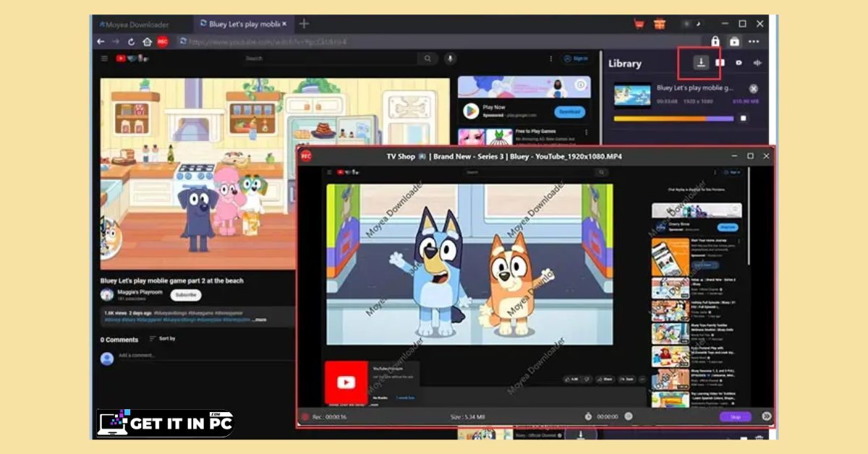Stop the download with the square button
The width and height of the screenshot is (868, 454).
coord(743,119)
